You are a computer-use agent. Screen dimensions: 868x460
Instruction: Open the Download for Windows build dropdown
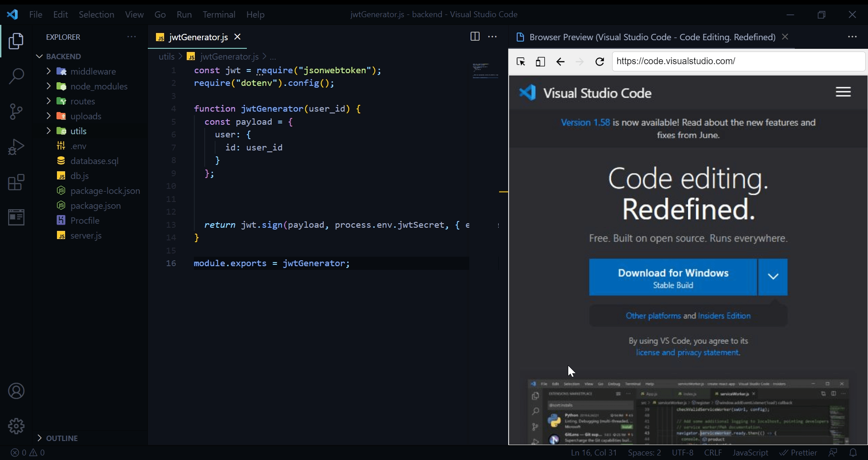point(773,277)
